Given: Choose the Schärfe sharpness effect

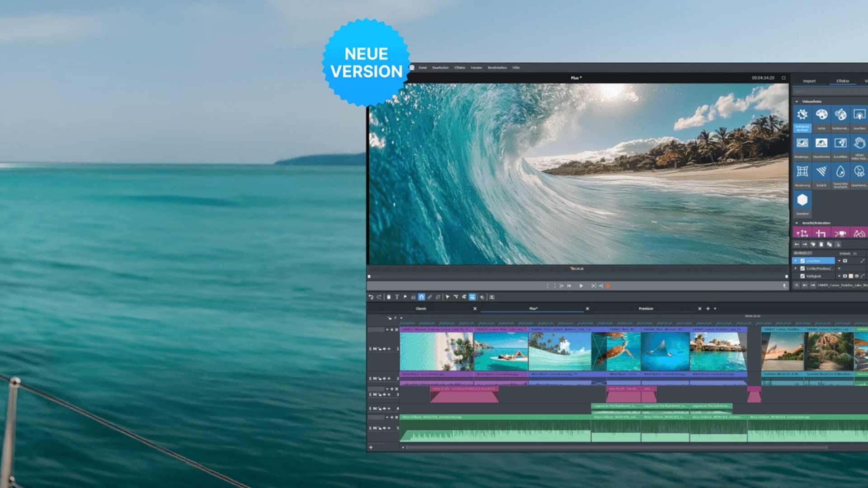Looking at the screenshot, I should point(821,172).
